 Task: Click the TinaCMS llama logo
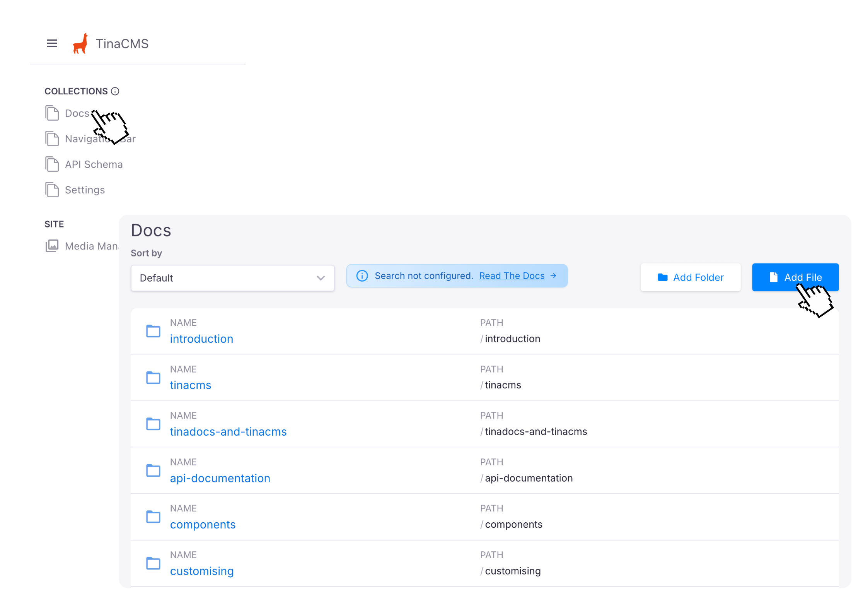point(80,43)
